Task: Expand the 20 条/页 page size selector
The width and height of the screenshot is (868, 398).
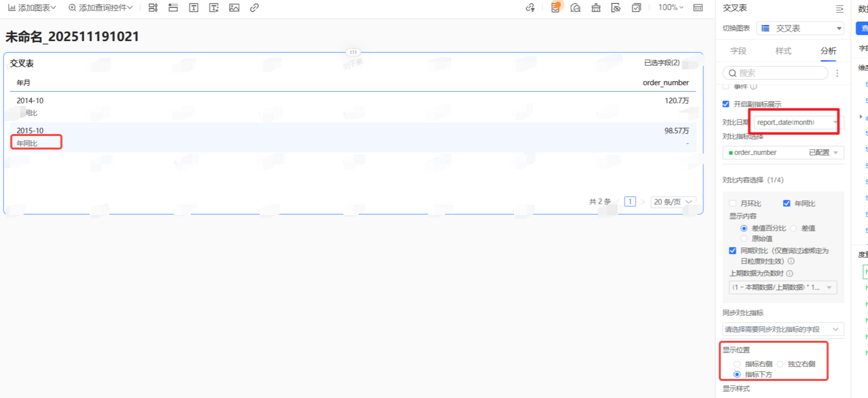Action: (673, 202)
